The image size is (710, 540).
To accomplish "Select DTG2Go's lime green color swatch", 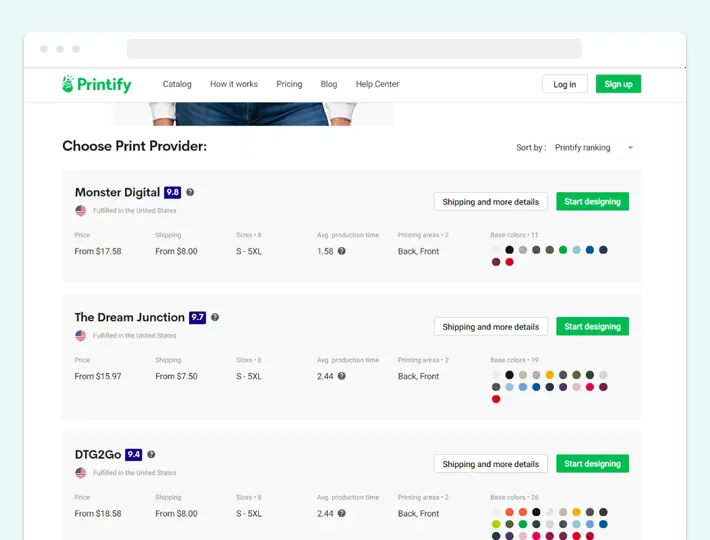I will (x=496, y=524).
